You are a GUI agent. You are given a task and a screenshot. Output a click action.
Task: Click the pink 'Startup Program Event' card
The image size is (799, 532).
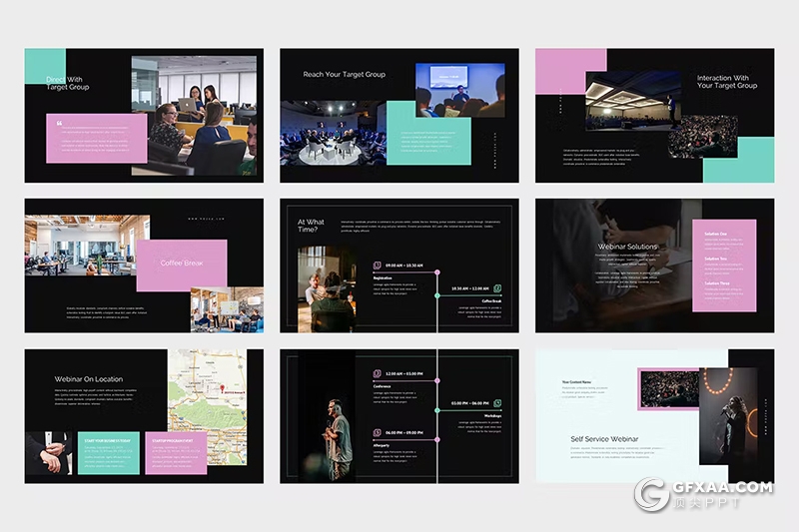click(x=176, y=451)
